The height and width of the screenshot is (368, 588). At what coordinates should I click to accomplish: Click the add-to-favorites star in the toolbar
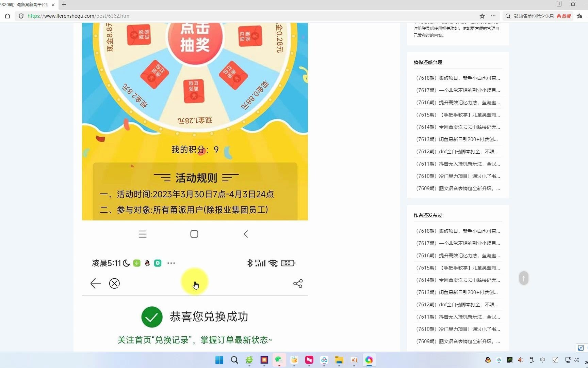[x=481, y=16]
